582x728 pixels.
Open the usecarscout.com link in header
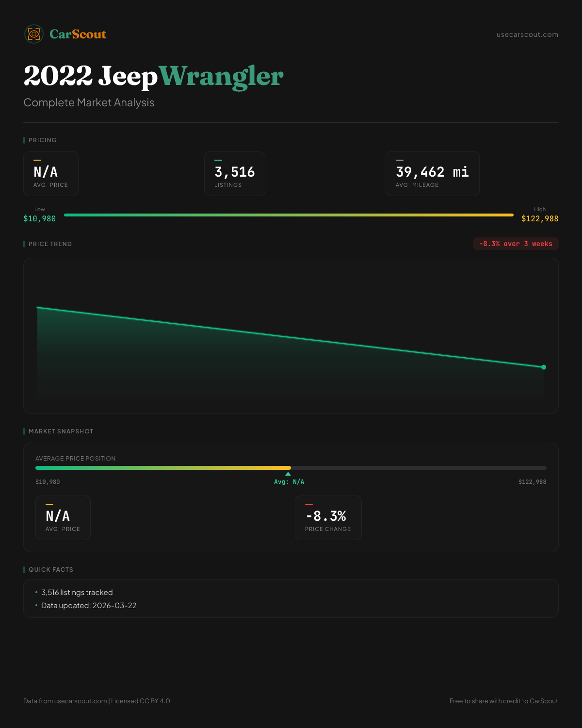tap(527, 34)
